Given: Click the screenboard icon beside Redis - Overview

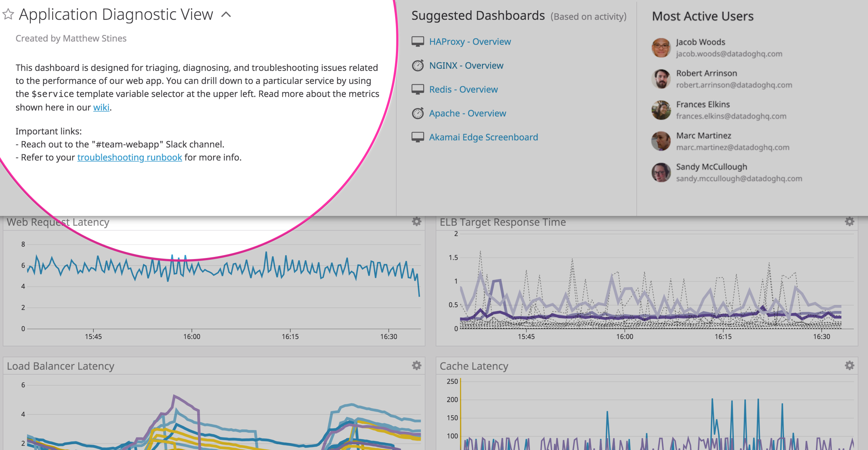Looking at the screenshot, I should pyautogui.click(x=418, y=89).
